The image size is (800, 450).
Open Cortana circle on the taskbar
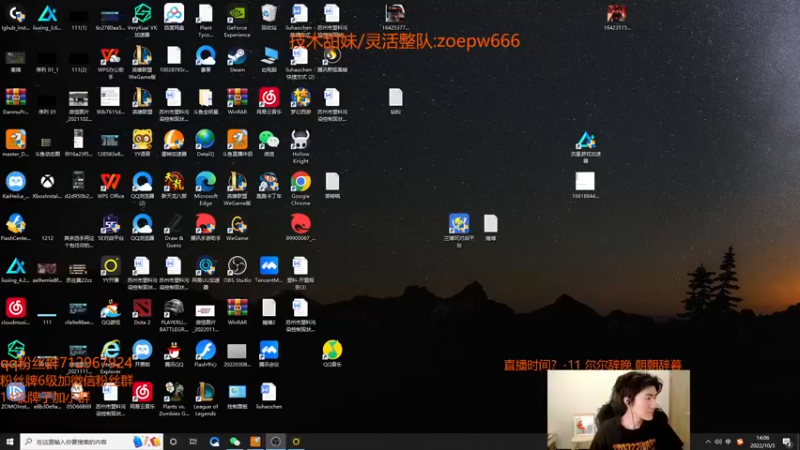pyautogui.click(x=173, y=441)
